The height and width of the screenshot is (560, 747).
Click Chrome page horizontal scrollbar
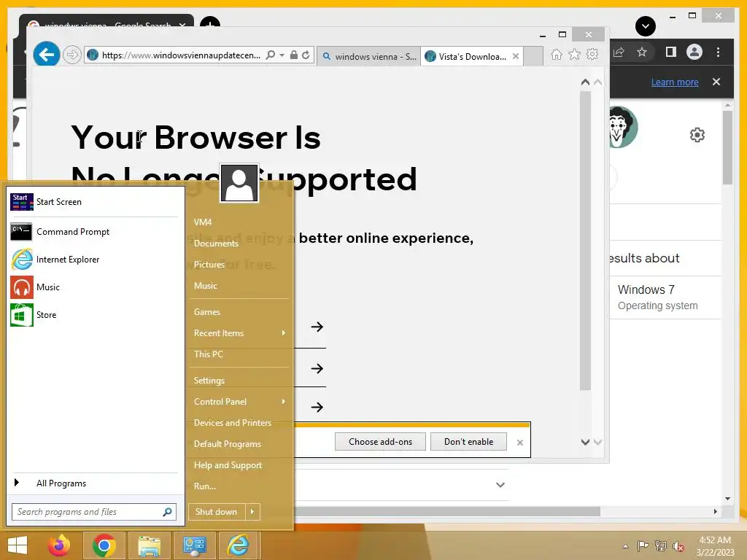coord(447,511)
